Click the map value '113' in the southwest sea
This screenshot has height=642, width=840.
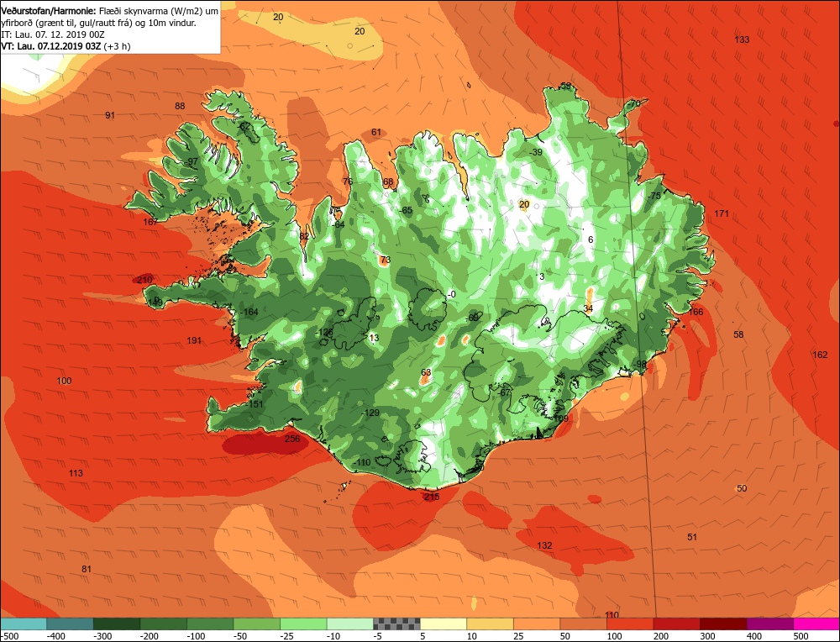point(76,473)
